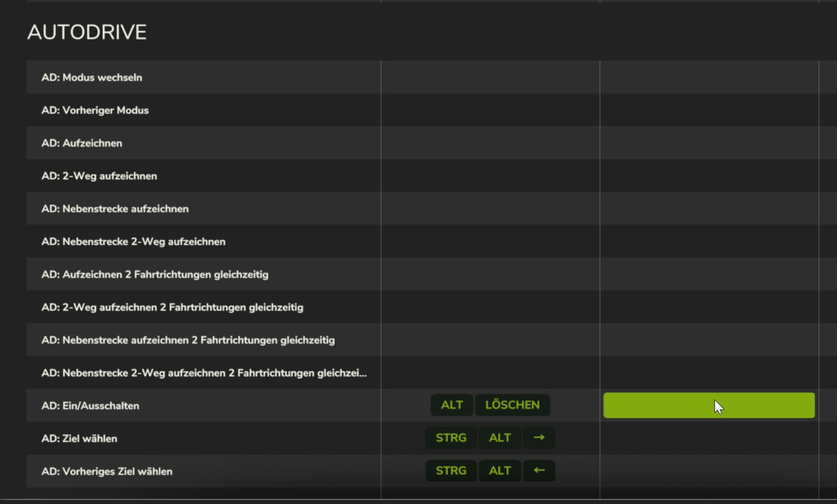Click "AD: Aufzeichnen 2 Fahrtrichtungen gleichzeitig" label
Image resolution: width=837 pixels, height=504 pixels.
point(155,275)
